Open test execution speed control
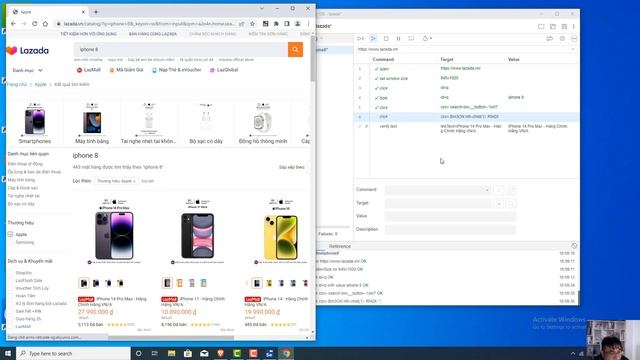Viewport: 640px width, 360px height. (x=427, y=38)
